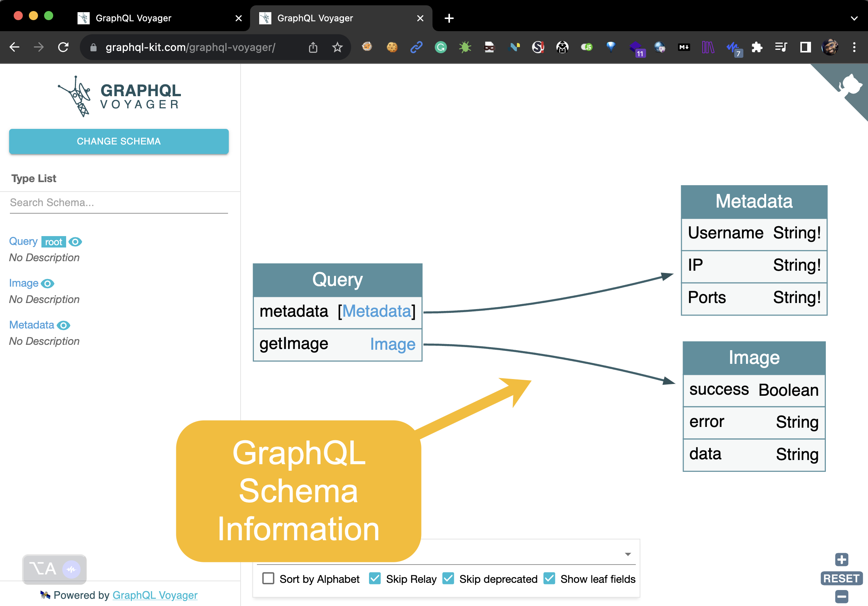Open Chrome's three-dot menu

tap(854, 47)
